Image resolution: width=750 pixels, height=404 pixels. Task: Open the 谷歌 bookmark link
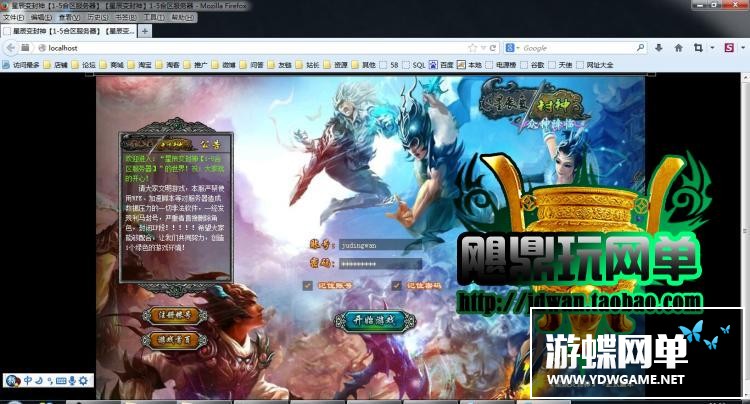(533, 65)
